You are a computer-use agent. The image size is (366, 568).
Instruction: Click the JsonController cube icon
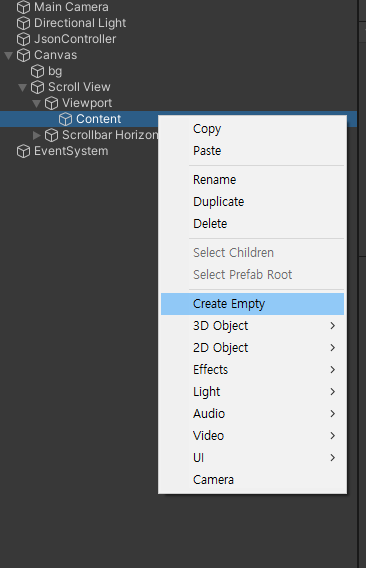click(x=24, y=39)
